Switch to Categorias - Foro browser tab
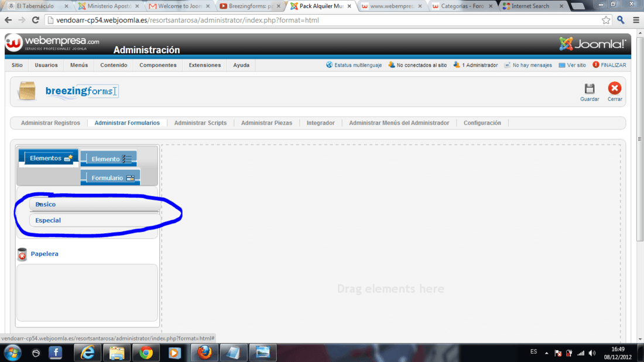This screenshot has width=644, height=362. click(463, 6)
